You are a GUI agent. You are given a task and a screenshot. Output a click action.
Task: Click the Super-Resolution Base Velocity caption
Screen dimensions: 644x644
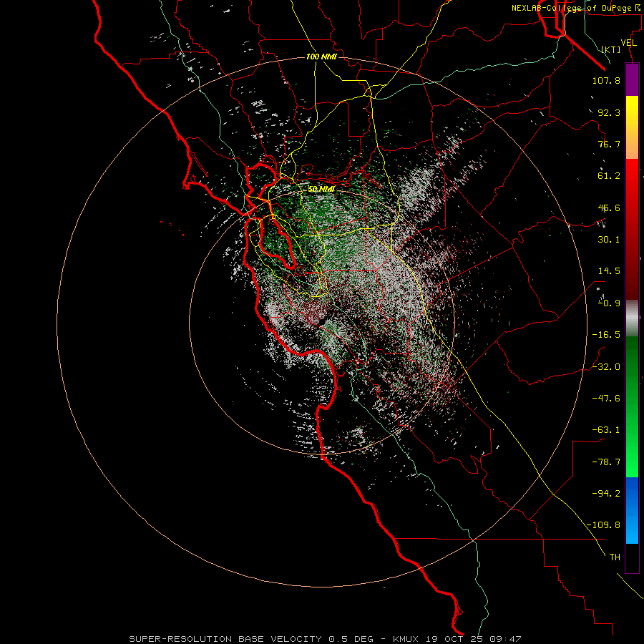325,639
